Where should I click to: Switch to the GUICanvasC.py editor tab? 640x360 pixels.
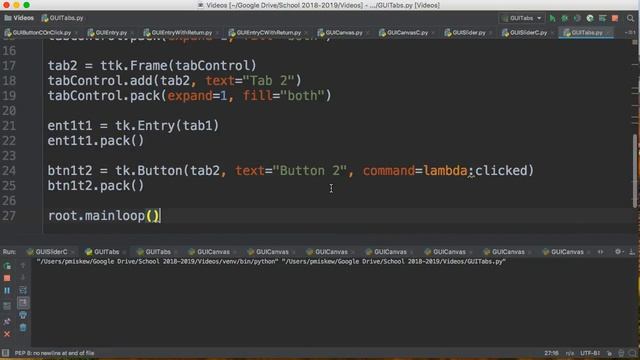407,32
